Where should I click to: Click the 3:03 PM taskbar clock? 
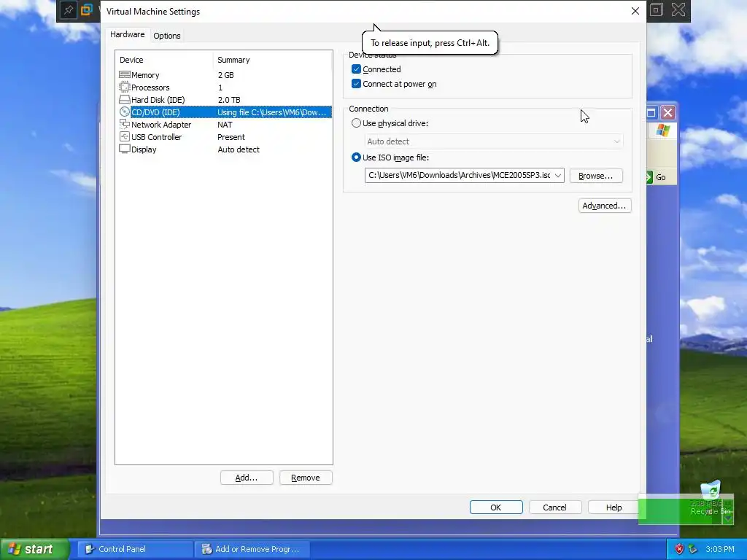(720, 549)
